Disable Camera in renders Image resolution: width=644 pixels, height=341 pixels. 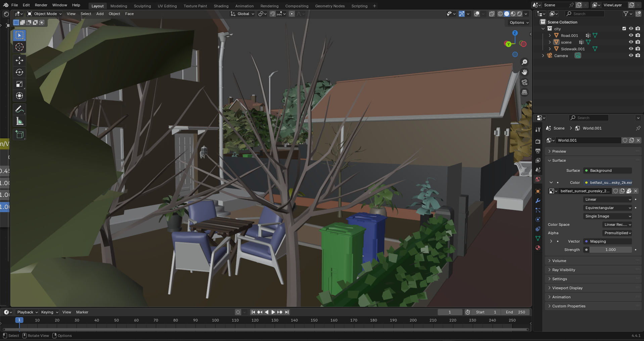tap(638, 56)
